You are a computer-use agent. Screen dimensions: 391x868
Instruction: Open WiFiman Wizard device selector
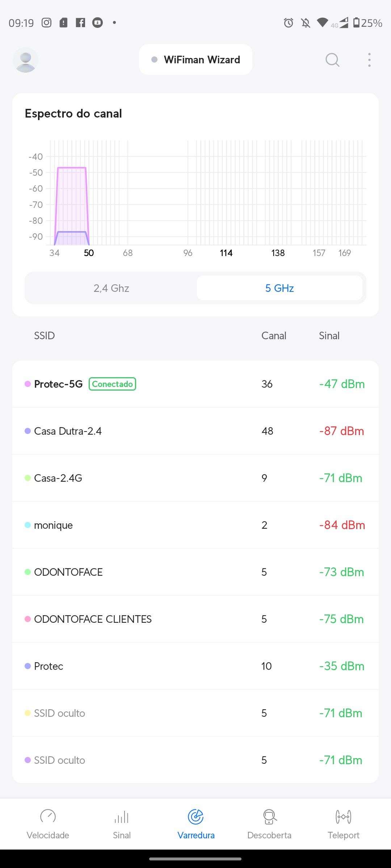pyautogui.click(x=195, y=60)
